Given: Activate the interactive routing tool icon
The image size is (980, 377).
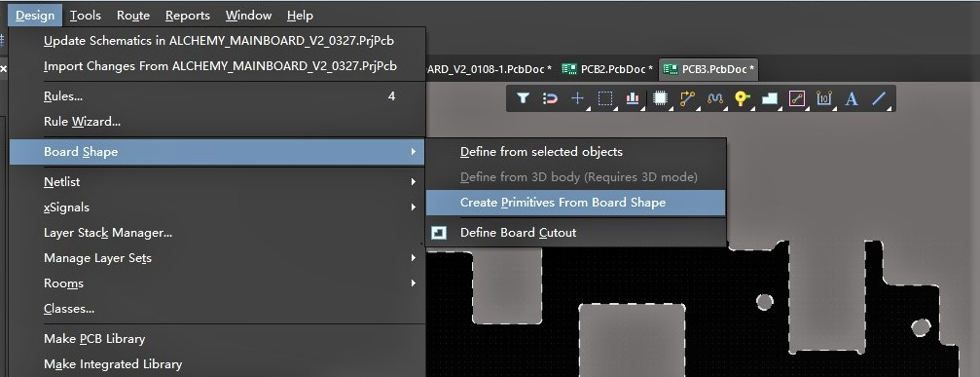Looking at the screenshot, I should point(687,98).
